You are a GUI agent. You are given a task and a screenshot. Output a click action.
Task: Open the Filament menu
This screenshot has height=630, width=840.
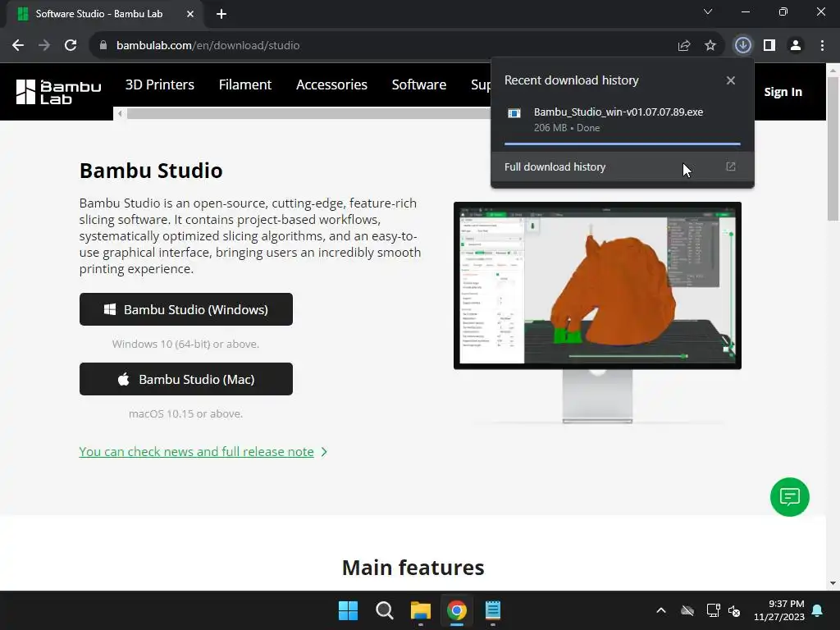click(x=244, y=84)
